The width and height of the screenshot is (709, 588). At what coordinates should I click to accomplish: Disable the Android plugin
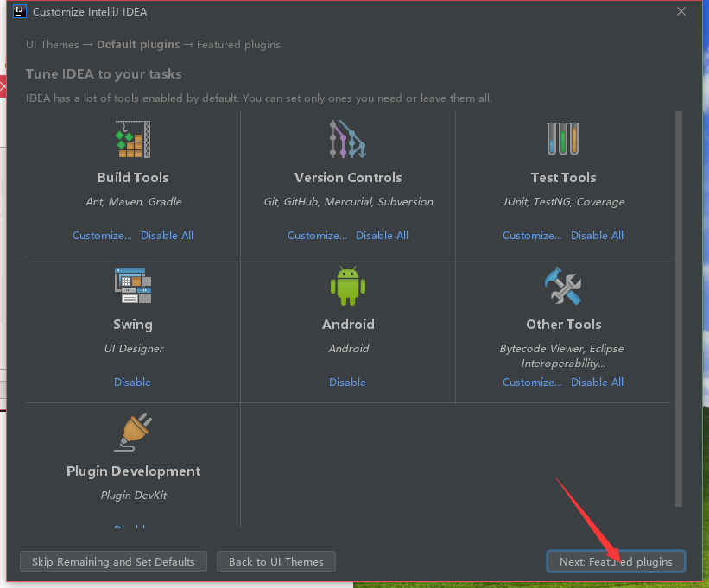(347, 383)
